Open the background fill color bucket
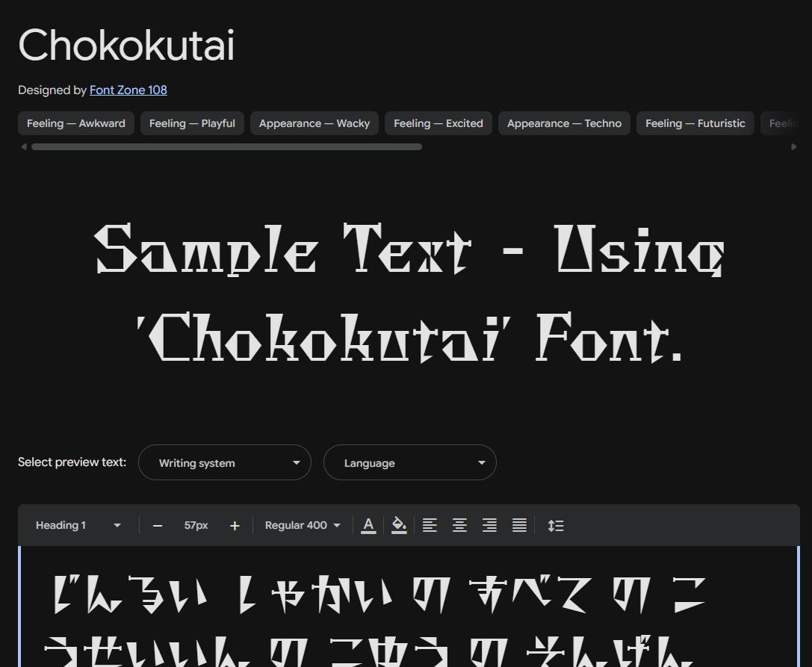 399,525
